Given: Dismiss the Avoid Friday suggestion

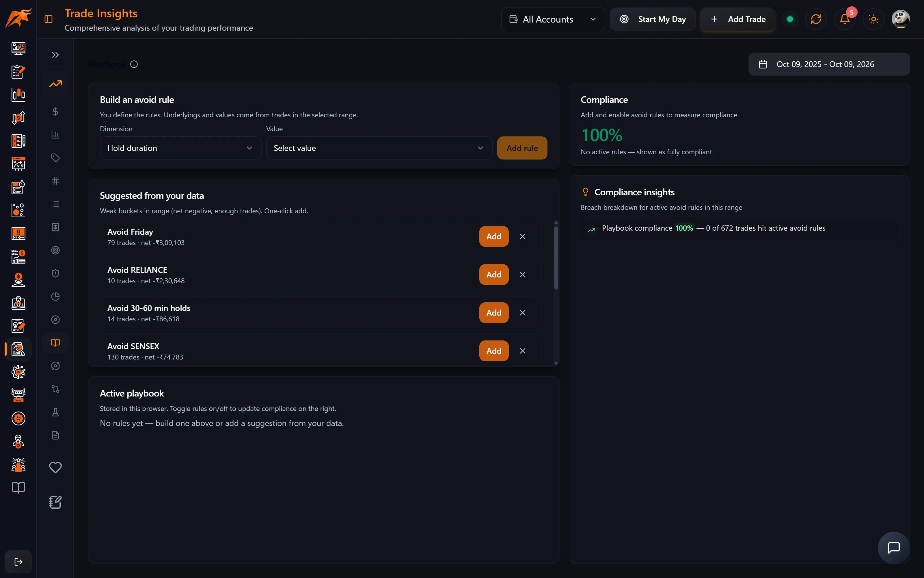Looking at the screenshot, I should tap(523, 236).
